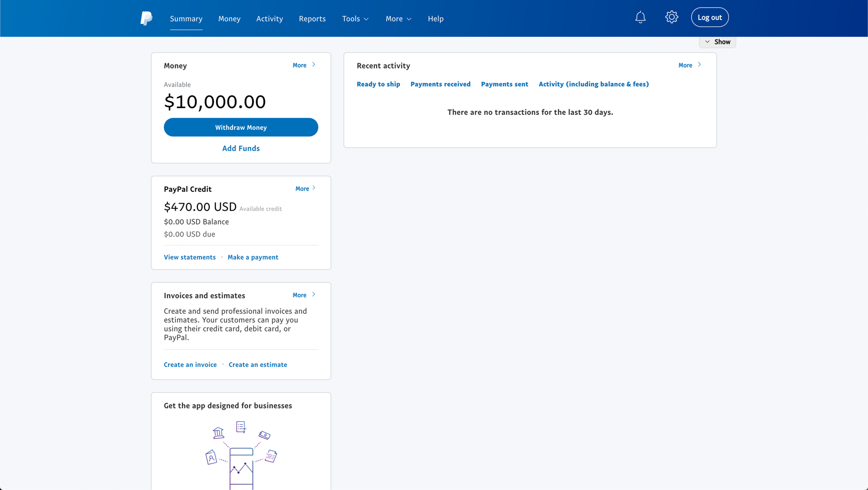
Task: Open More in the PayPal Credit card
Action: click(x=305, y=189)
